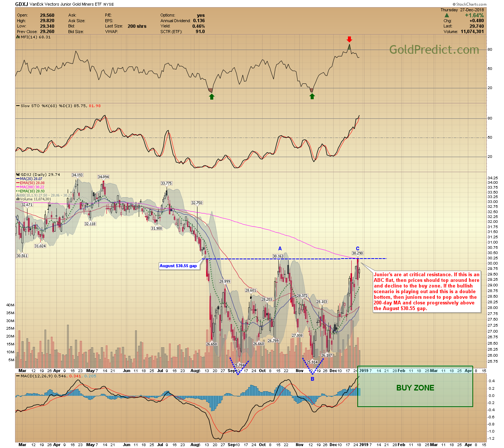
Task: Click the wave label C above 30.290
Action: point(358,248)
